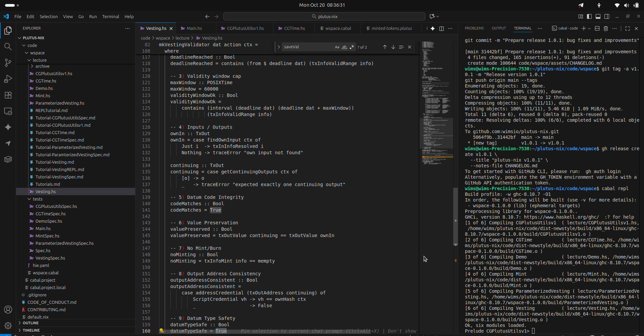The image size is (644, 336).
Task: Click the Split Editor Right icon
Action: pos(441,29)
